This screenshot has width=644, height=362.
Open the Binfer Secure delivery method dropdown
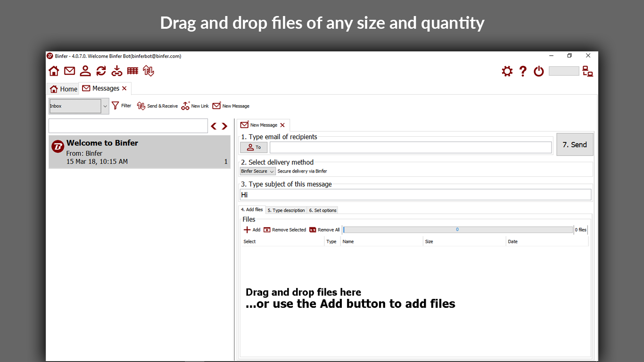[257, 171]
